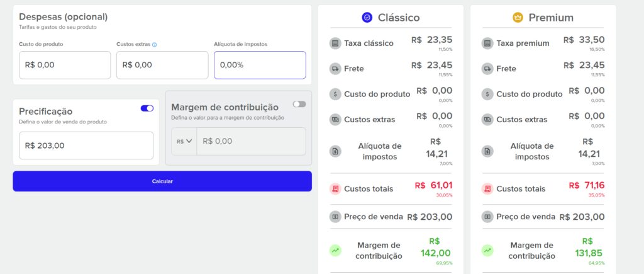
Task: Disable the Precificação toggle switch
Action: click(147, 108)
